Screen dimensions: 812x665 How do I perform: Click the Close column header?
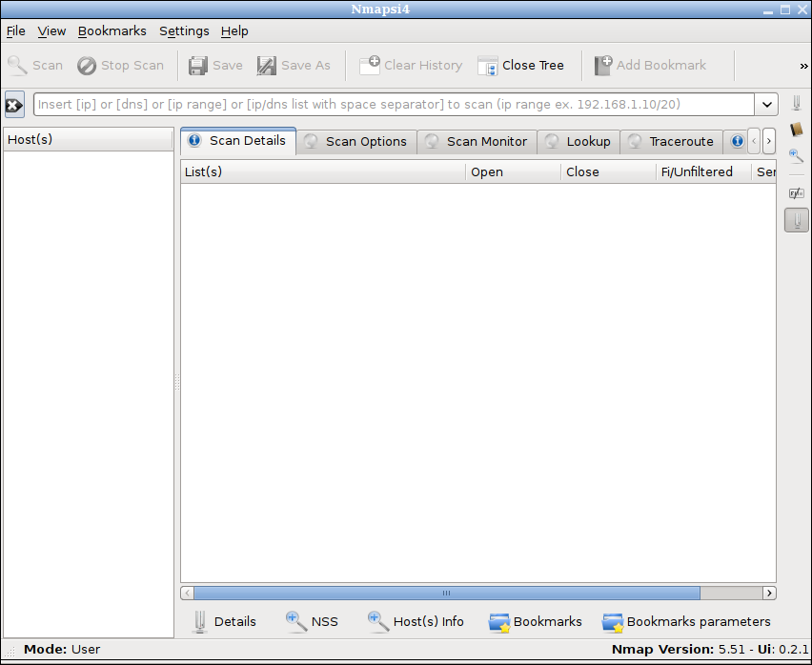click(608, 171)
